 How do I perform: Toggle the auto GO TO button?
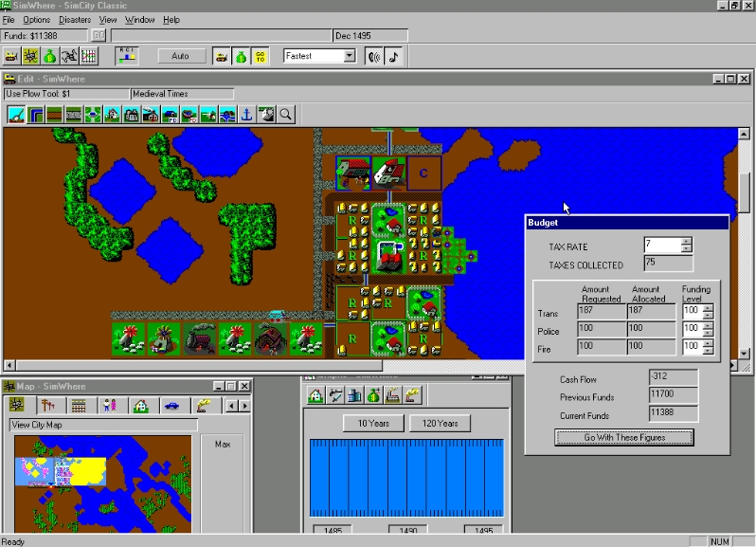[x=260, y=57]
